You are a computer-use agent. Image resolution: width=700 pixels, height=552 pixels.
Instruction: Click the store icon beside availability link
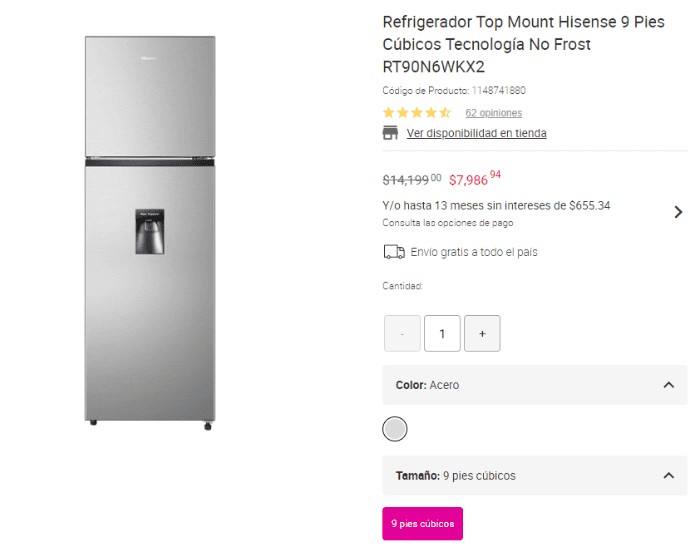pos(391,133)
